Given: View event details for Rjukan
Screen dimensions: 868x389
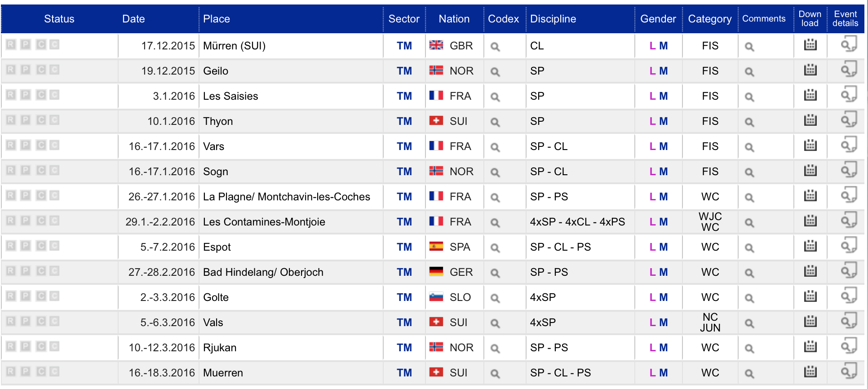Looking at the screenshot, I should pos(848,347).
